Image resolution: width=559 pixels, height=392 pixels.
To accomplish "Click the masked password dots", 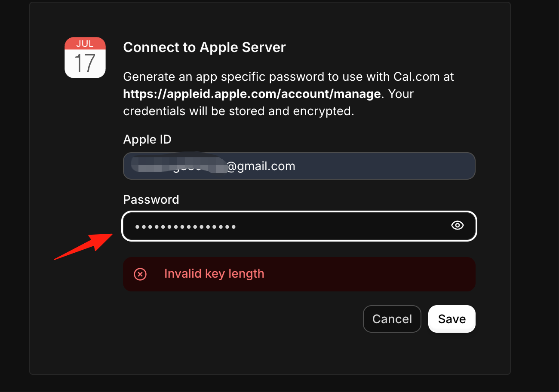I will [185, 227].
